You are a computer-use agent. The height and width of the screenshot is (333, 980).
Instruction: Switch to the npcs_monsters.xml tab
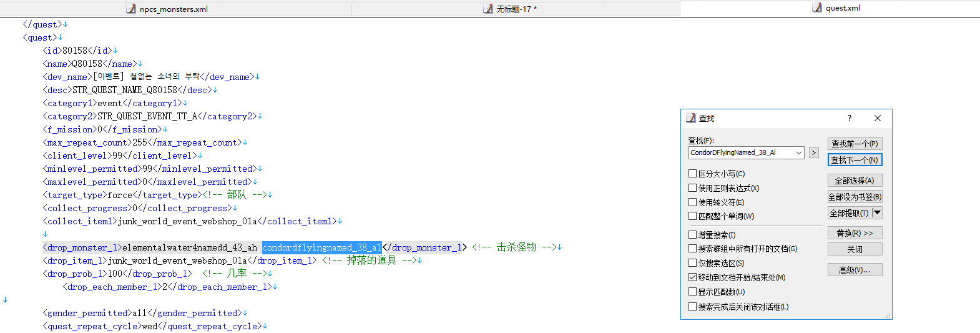tap(174, 9)
